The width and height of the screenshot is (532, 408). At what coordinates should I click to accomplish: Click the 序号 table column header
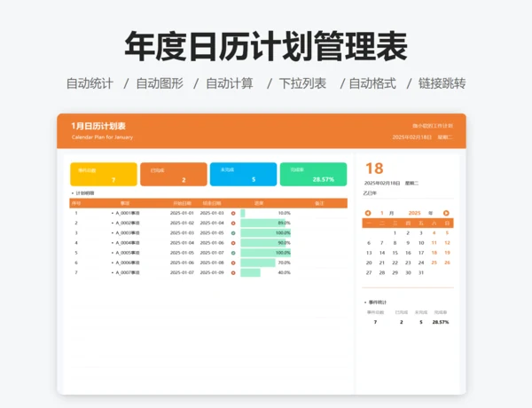pos(76,203)
